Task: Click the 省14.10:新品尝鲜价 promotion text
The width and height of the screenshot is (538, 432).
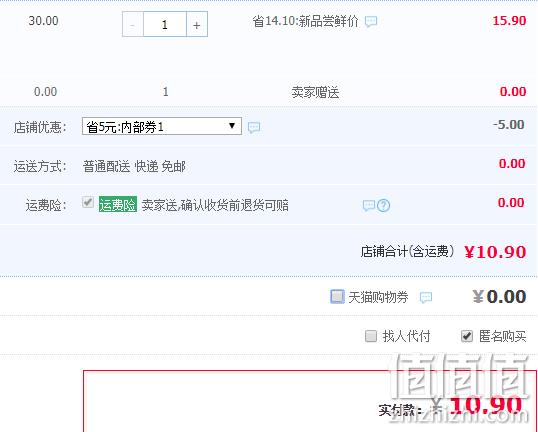Action: coord(305,22)
